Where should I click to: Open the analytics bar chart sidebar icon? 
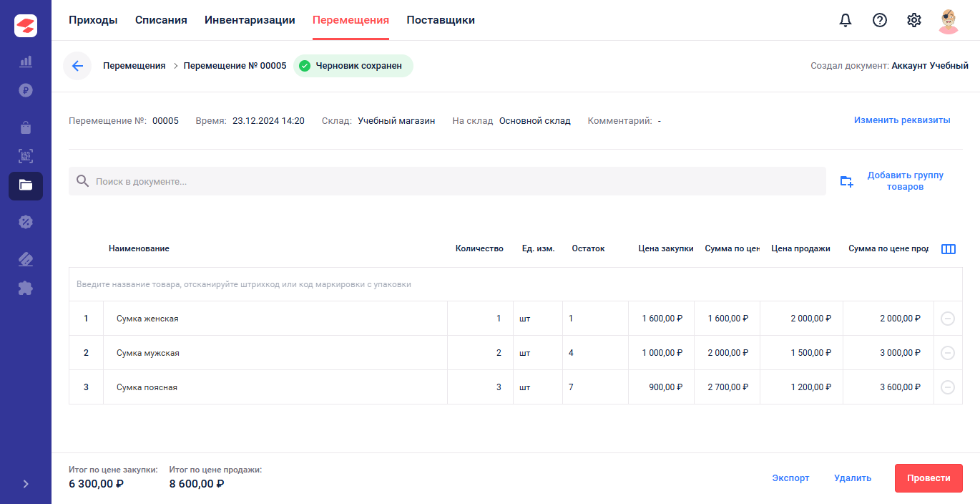point(26,62)
